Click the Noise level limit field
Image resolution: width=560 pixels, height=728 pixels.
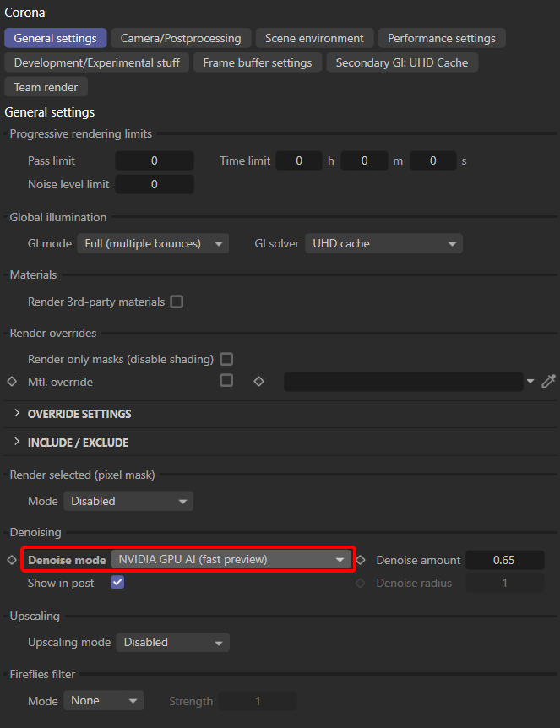[x=155, y=184]
